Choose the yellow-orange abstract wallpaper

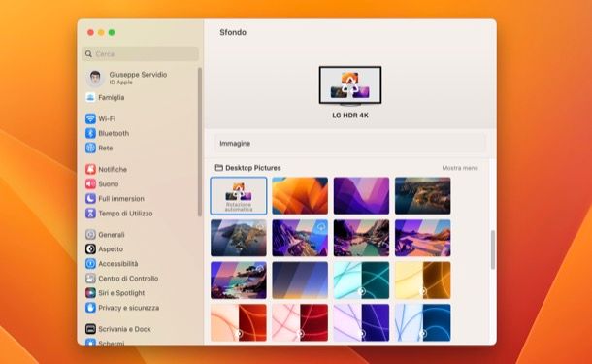click(x=422, y=281)
